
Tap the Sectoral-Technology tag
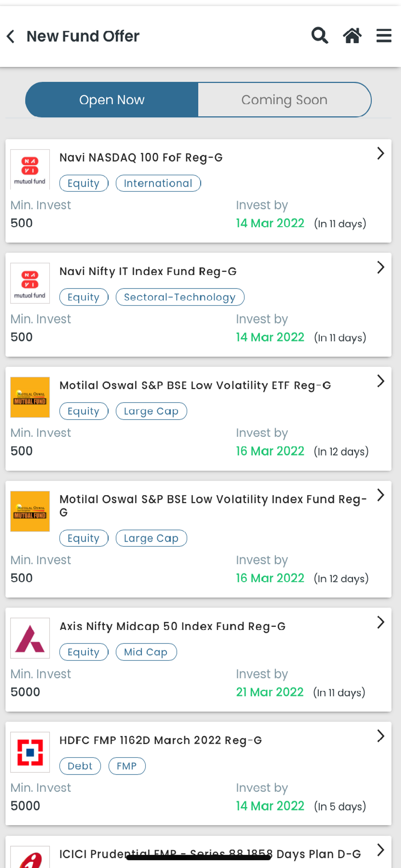[x=180, y=297]
